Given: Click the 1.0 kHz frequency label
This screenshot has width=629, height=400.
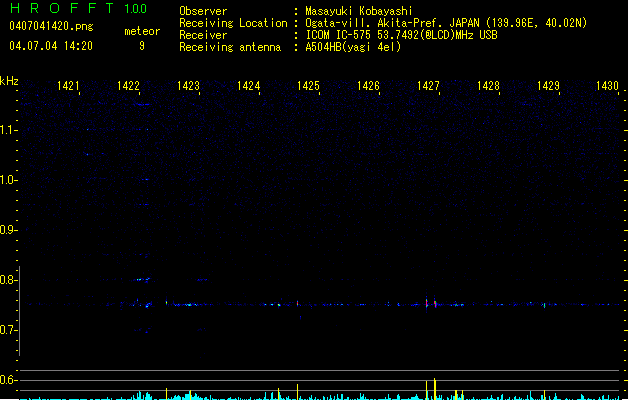Looking at the screenshot, I should pyautogui.click(x=8, y=180).
